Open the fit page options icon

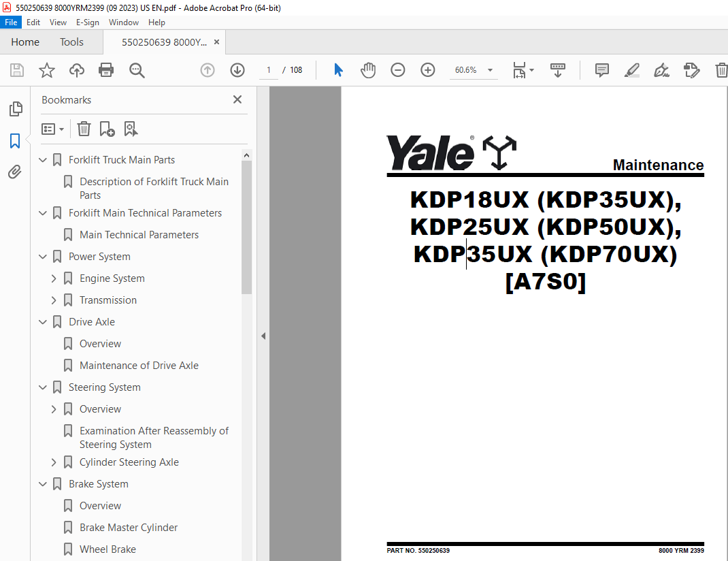523,70
